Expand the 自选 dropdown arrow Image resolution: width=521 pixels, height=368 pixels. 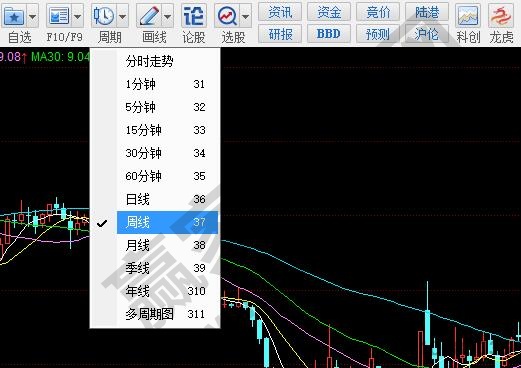pyautogui.click(x=32, y=16)
